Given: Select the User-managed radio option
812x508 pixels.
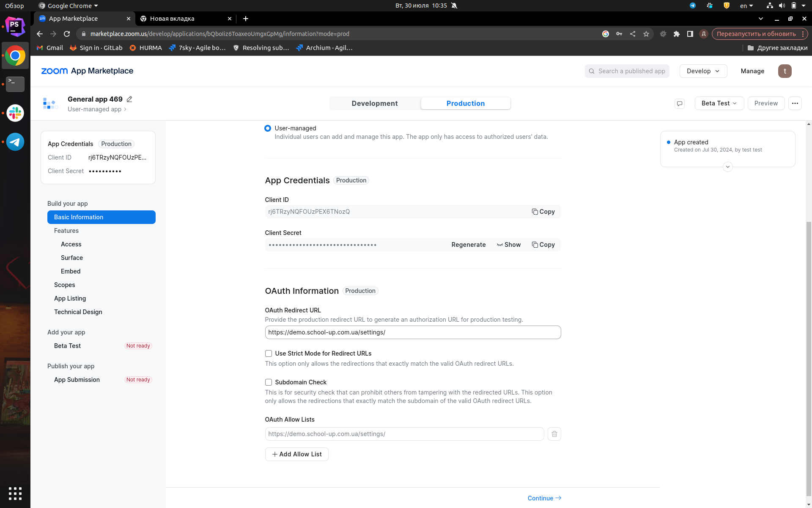Looking at the screenshot, I should (x=268, y=128).
